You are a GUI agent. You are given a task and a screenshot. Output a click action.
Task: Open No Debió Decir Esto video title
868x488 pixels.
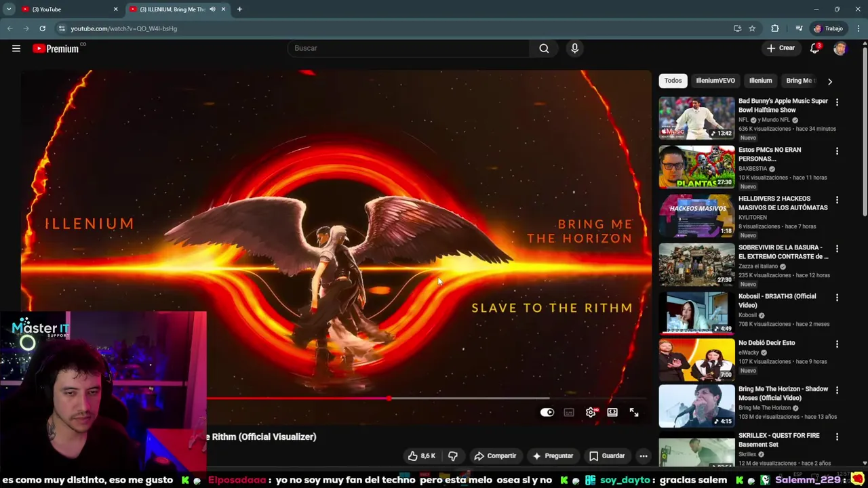point(766,343)
